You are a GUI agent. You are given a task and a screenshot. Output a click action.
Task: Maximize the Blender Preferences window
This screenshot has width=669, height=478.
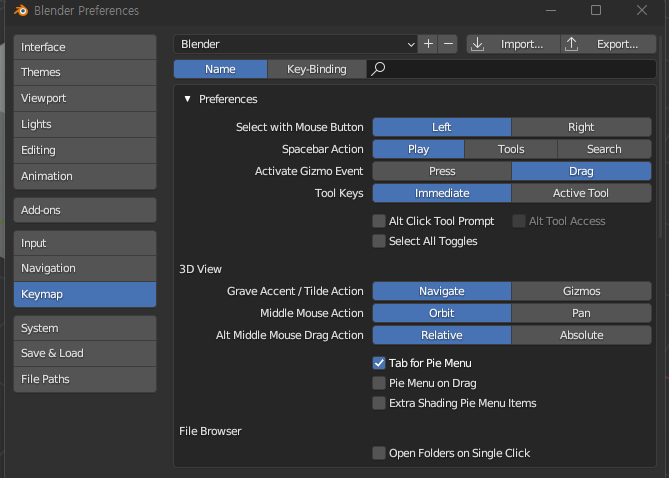pos(596,10)
